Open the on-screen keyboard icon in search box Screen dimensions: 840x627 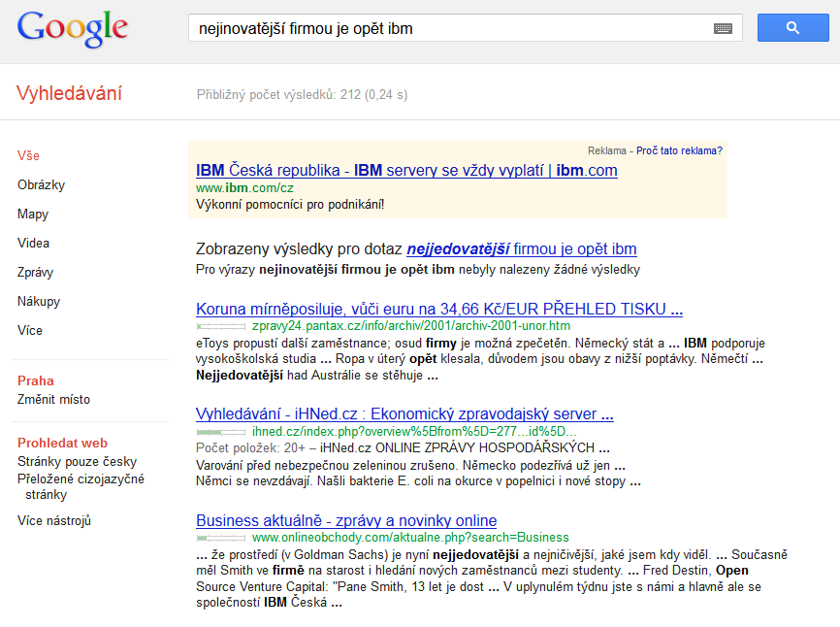pyautogui.click(x=724, y=28)
